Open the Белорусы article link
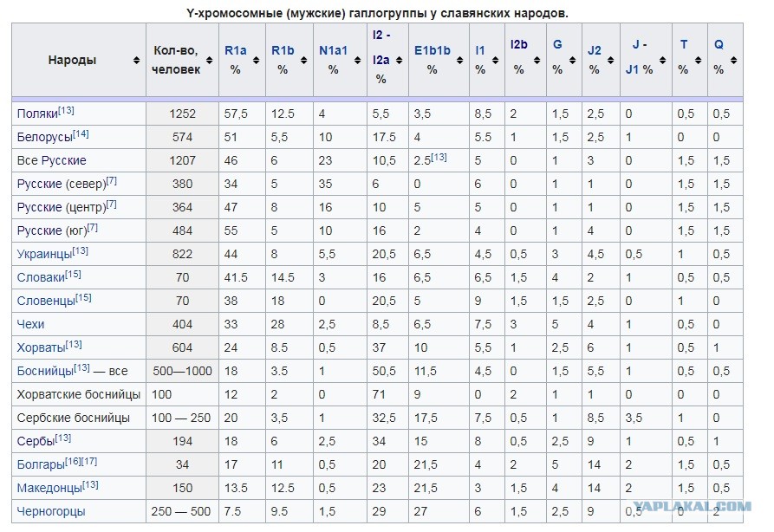 pyautogui.click(x=44, y=137)
